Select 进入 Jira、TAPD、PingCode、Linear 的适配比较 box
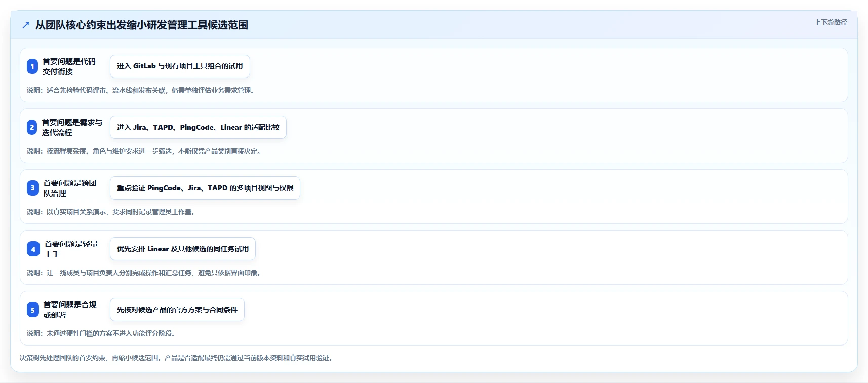Viewport: 868px width, 383px height. click(198, 127)
